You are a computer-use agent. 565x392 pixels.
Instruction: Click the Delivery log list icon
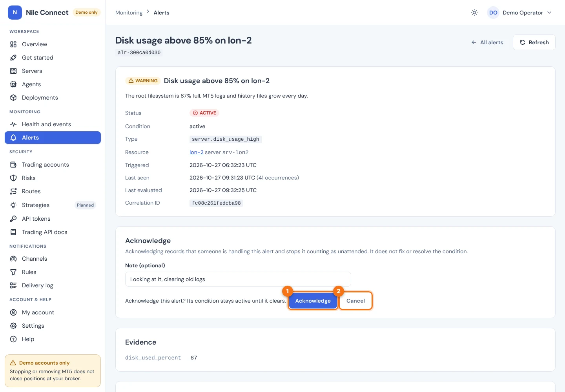coord(13,285)
